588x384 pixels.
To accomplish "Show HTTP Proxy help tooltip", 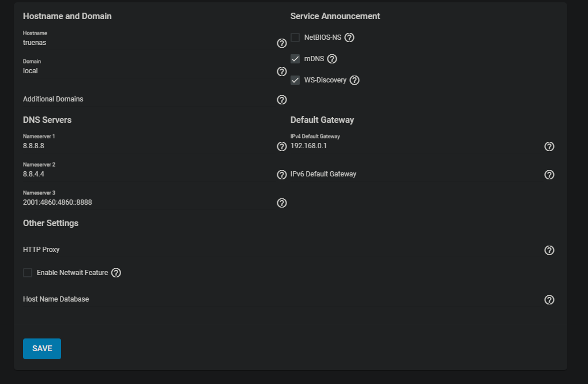I will tap(549, 250).
